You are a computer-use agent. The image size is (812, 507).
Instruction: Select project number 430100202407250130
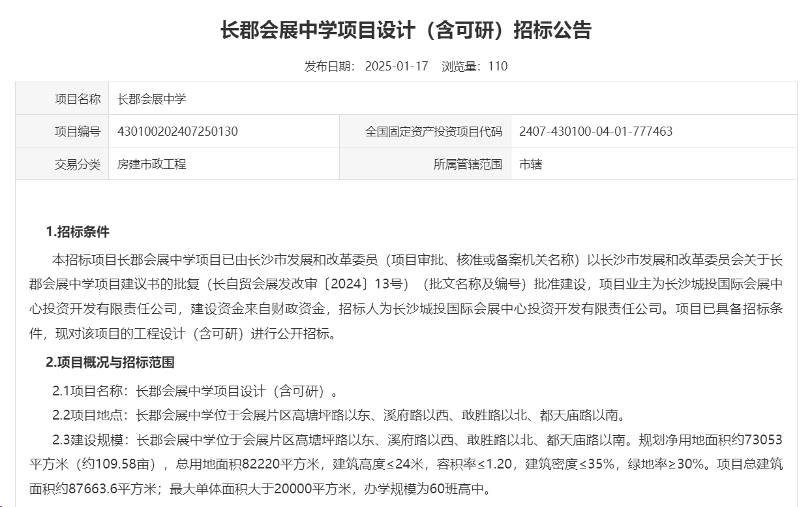click(177, 132)
